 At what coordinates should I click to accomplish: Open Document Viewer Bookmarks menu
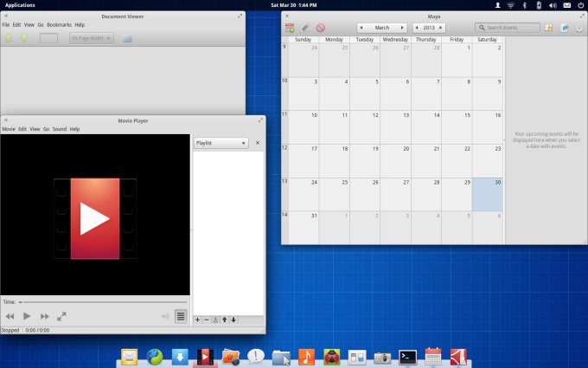click(x=60, y=25)
